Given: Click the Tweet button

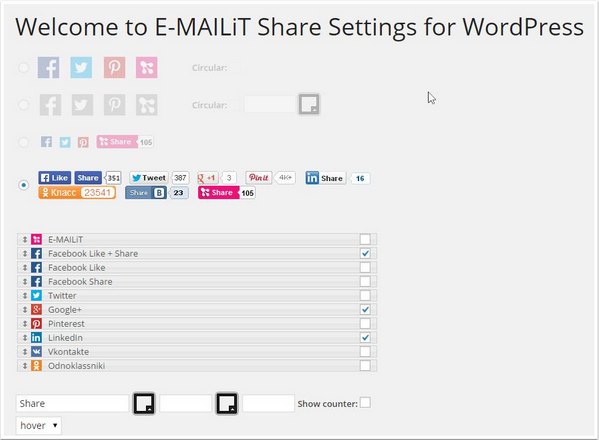Looking at the screenshot, I should click(x=149, y=178).
